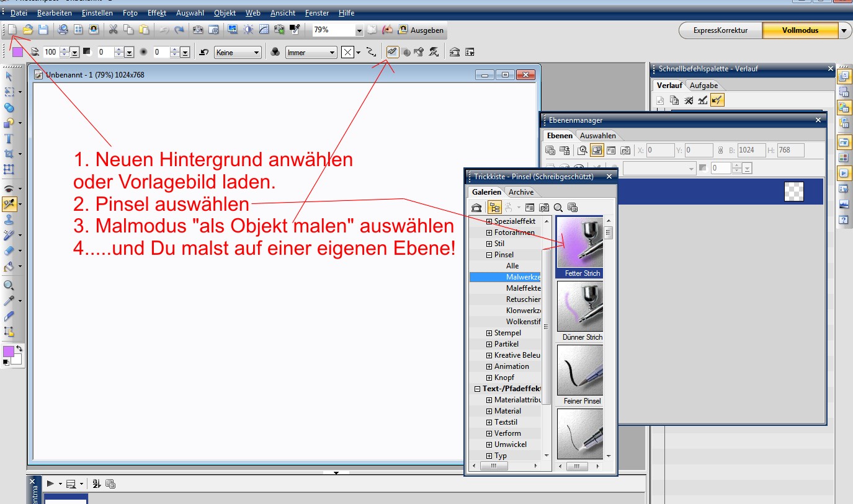853x504 pixels.
Task: Toggle the highlighted button in the Verlauf toolbar
Action: click(x=718, y=100)
